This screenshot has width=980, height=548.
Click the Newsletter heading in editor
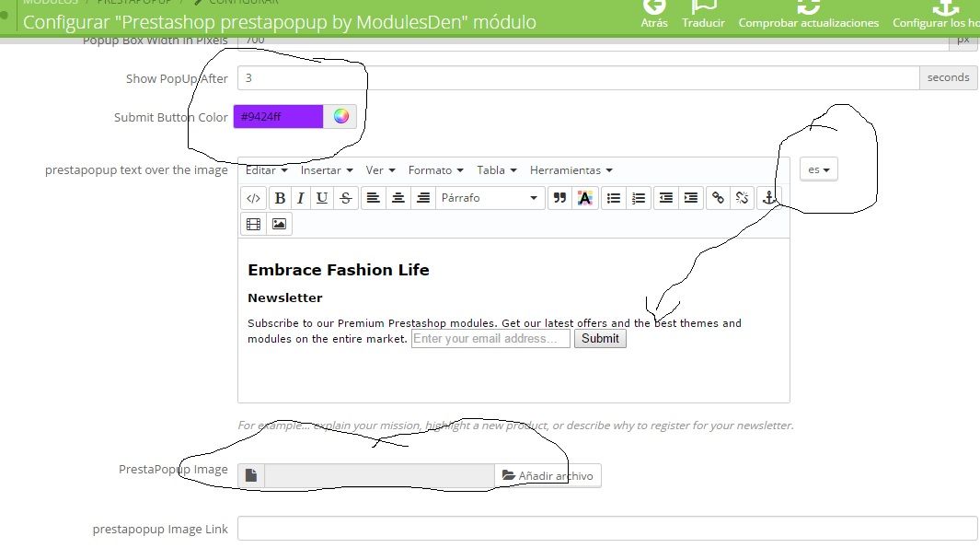coord(285,297)
